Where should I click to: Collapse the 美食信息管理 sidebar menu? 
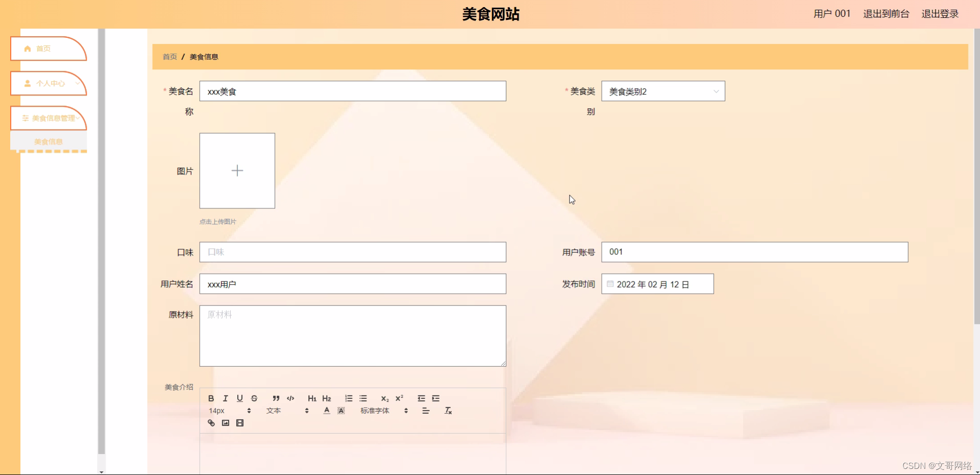pyautogui.click(x=48, y=118)
